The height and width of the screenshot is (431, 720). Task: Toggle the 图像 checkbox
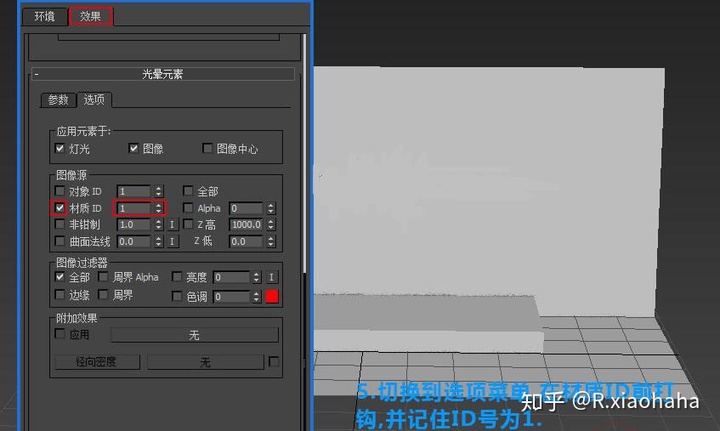coord(134,148)
